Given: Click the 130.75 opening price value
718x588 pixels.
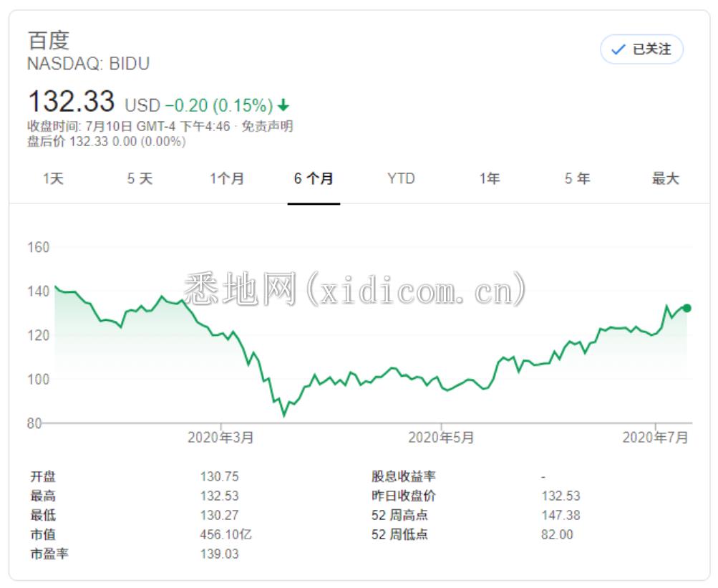Looking at the screenshot, I should point(219,477).
